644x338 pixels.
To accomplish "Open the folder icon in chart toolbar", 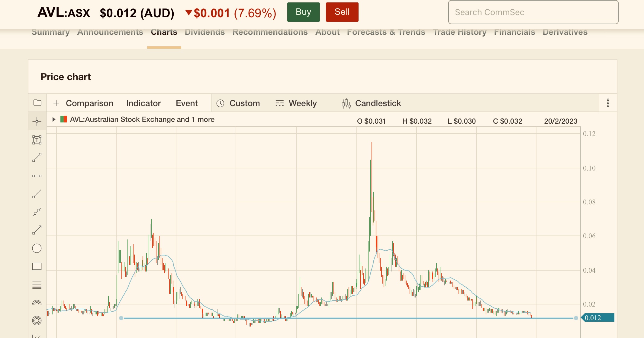I will [x=37, y=103].
